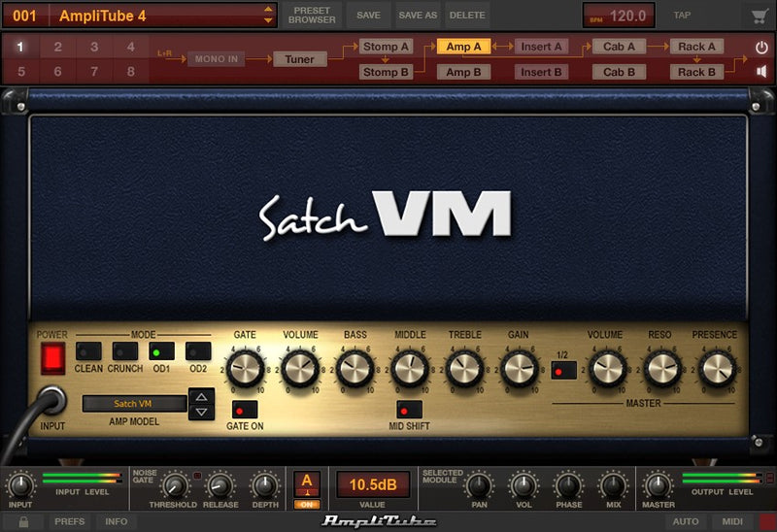Toggle the GATE ON switch
The image size is (777, 532).
(x=245, y=409)
